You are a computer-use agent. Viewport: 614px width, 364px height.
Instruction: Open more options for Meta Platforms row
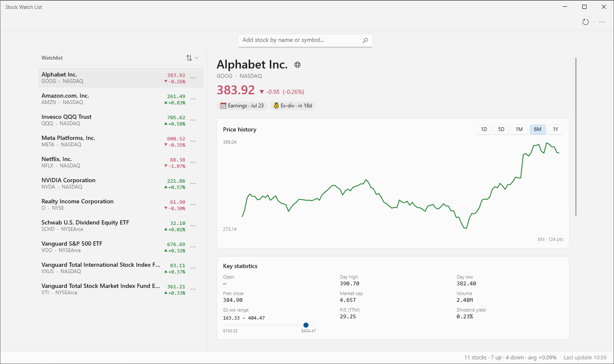(x=193, y=141)
